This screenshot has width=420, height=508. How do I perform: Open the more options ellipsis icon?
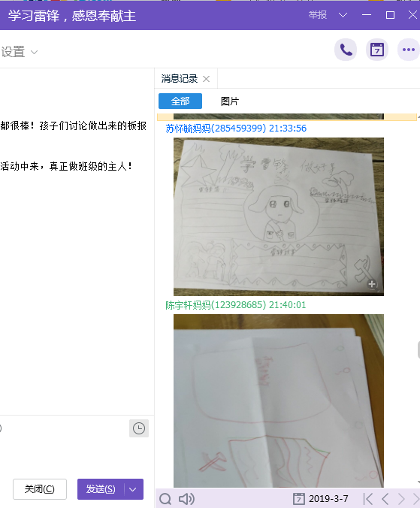click(x=408, y=50)
